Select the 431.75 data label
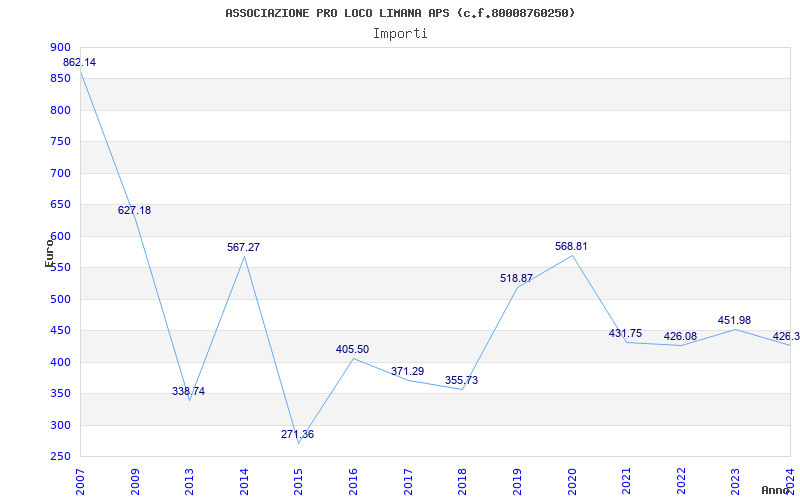This screenshot has height=500, width=800. (626, 334)
